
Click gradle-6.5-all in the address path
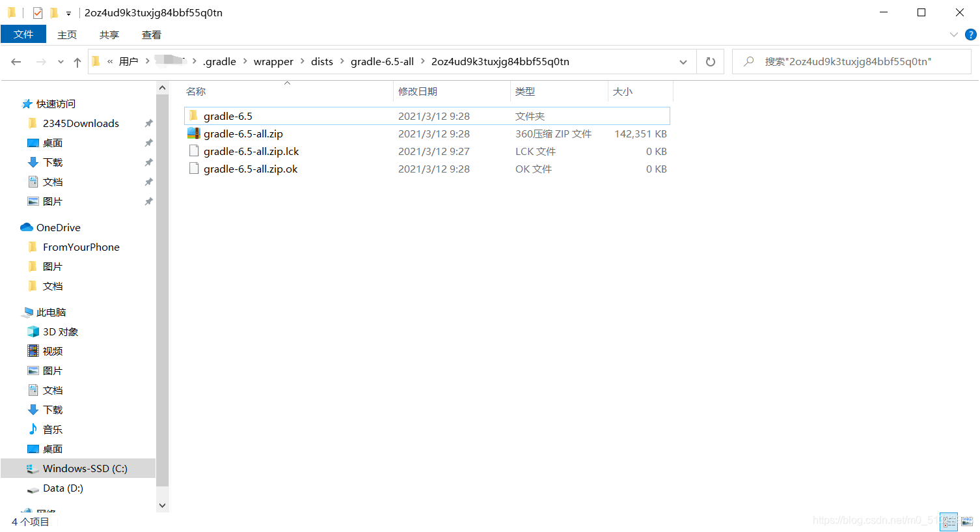(x=382, y=62)
